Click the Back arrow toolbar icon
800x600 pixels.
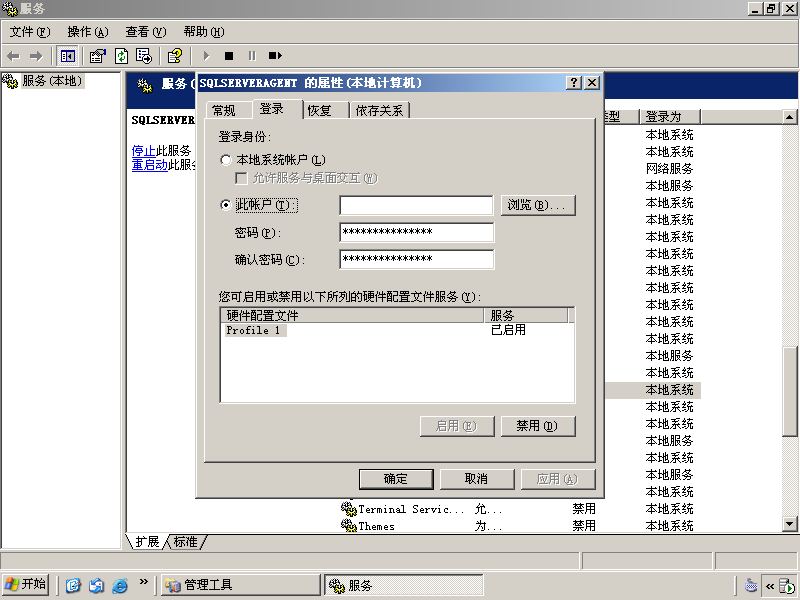(x=13, y=56)
